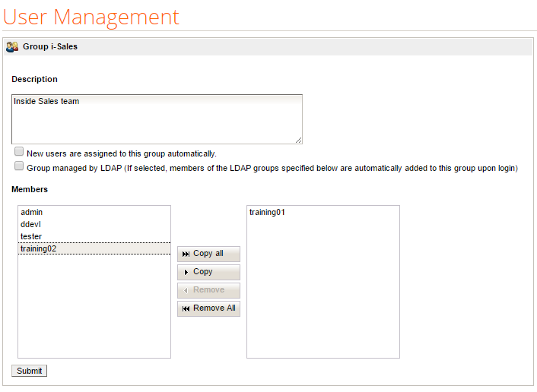Image resolution: width=537 pixels, height=392 pixels.
Task: Click the group users icon in header
Action: pyautogui.click(x=12, y=46)
